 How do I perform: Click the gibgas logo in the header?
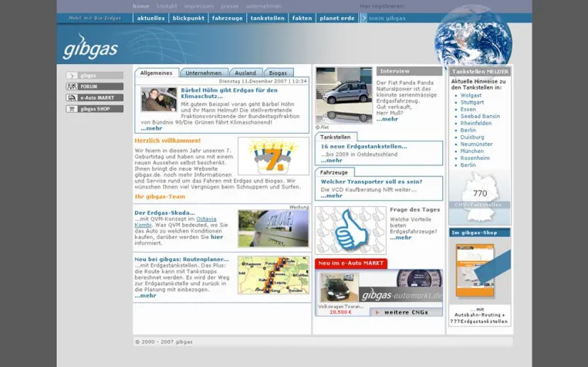[90, 47]
